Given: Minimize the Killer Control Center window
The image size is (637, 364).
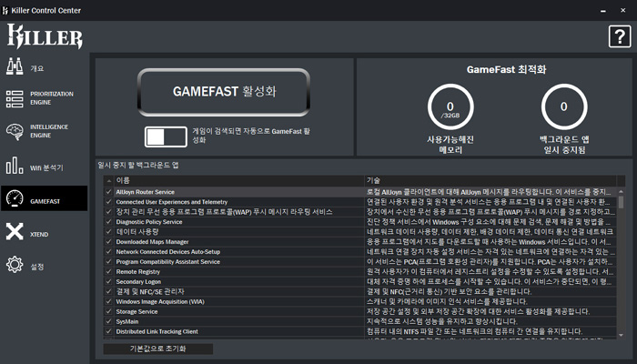Looking at the screenshot, I should (602, 11).
